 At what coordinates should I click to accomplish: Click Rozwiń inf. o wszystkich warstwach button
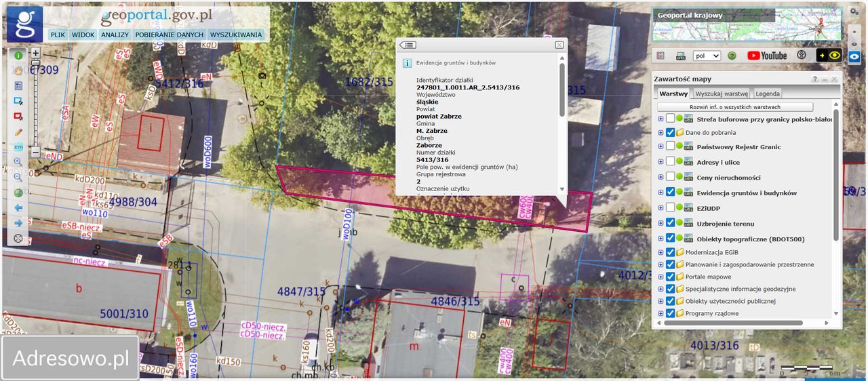coord(735,107)
